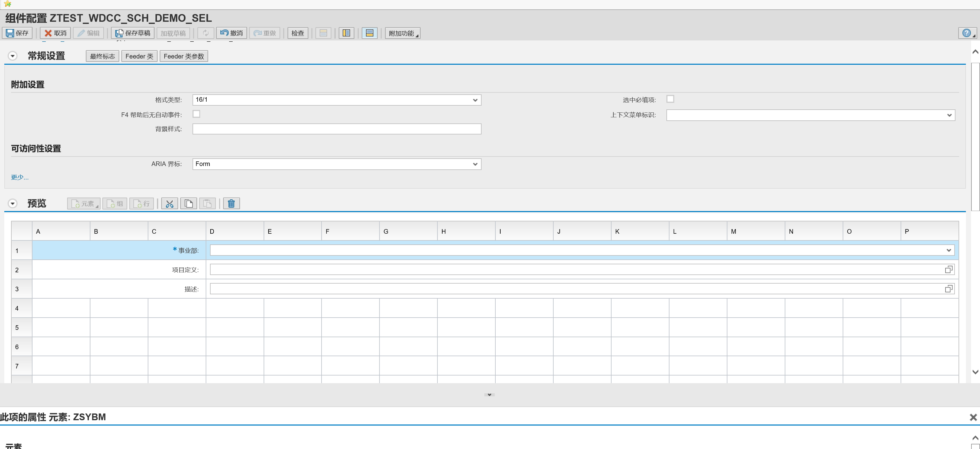Click the Undo (撤消) arrow button
This screenshot has height=449, width=980.
coord(231,33)
